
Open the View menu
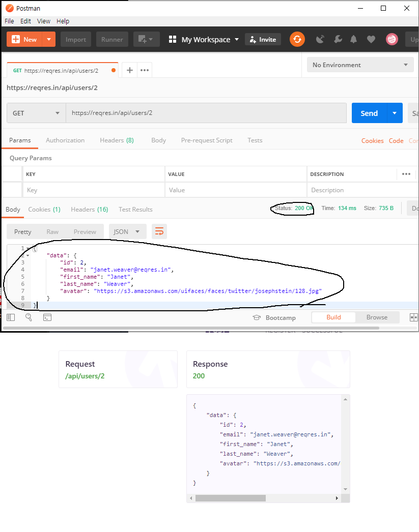click(x=43, y=21)
